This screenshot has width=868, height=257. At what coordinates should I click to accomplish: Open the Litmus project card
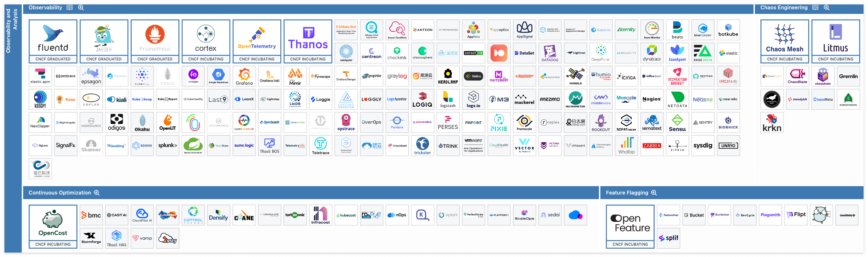tap(836, 41)
